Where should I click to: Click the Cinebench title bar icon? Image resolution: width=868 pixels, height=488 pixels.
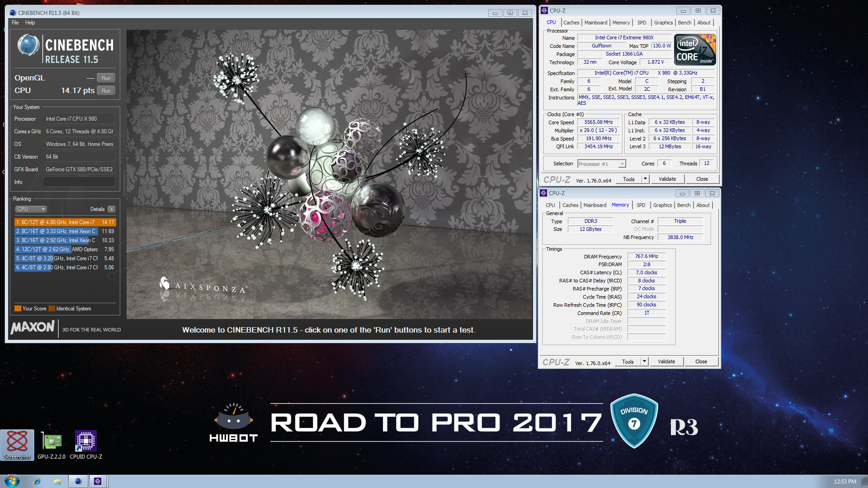[x=13, y=13]
